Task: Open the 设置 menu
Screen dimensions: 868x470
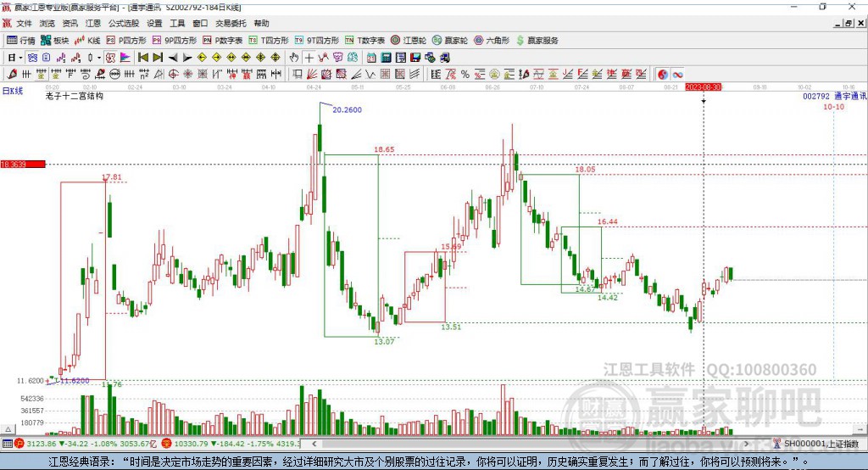Action: click(x=154, y=23)
